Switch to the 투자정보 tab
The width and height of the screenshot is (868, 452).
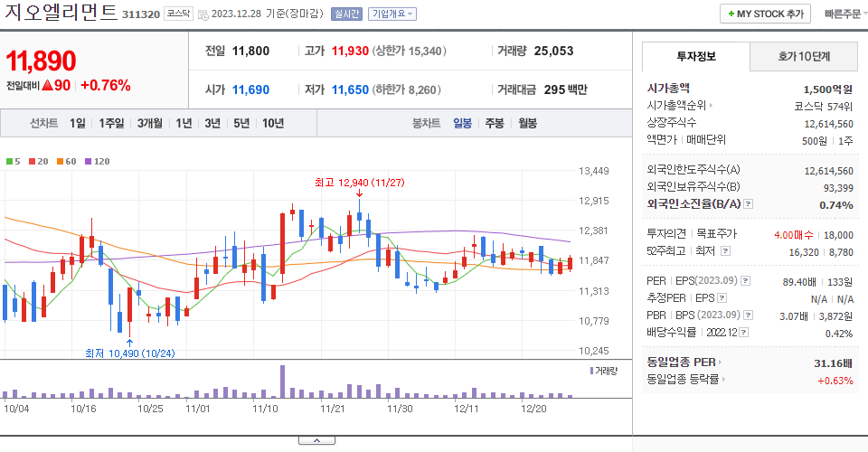click(x=696, y=56)
